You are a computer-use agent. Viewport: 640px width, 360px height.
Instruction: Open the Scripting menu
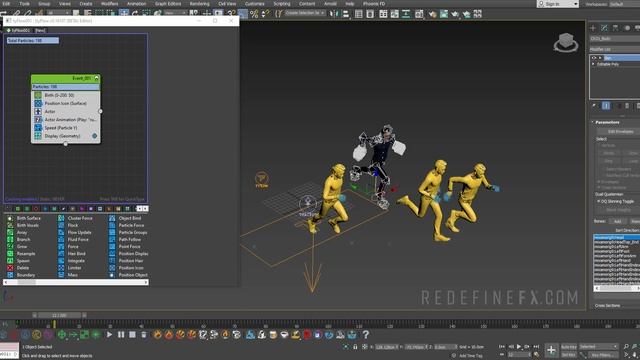coord(282,4)
